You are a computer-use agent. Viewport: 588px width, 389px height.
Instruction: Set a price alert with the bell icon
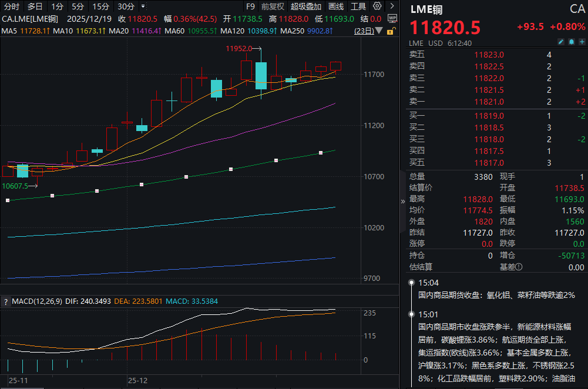point(570,42)
